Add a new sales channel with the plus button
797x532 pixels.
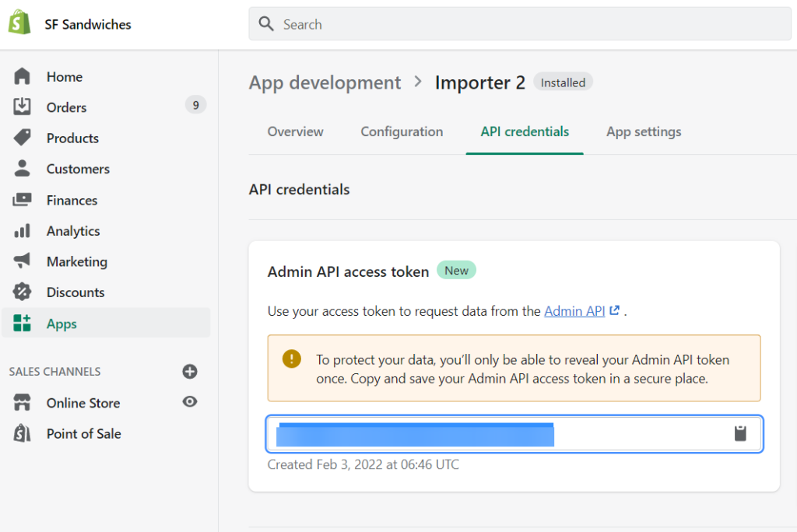point(190,372)
